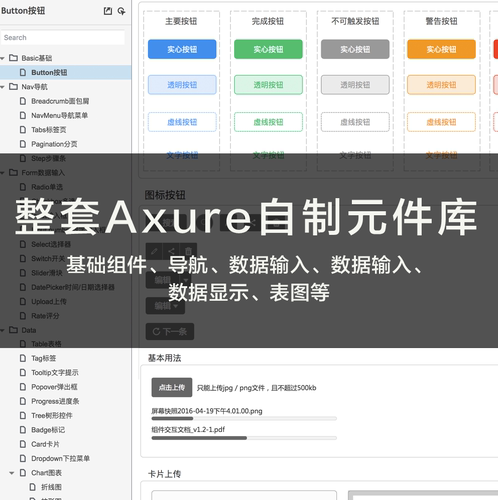Click the green 透明按钮 under 完成按钮
This screenshot has height=500, width=498.
point(268,85)
